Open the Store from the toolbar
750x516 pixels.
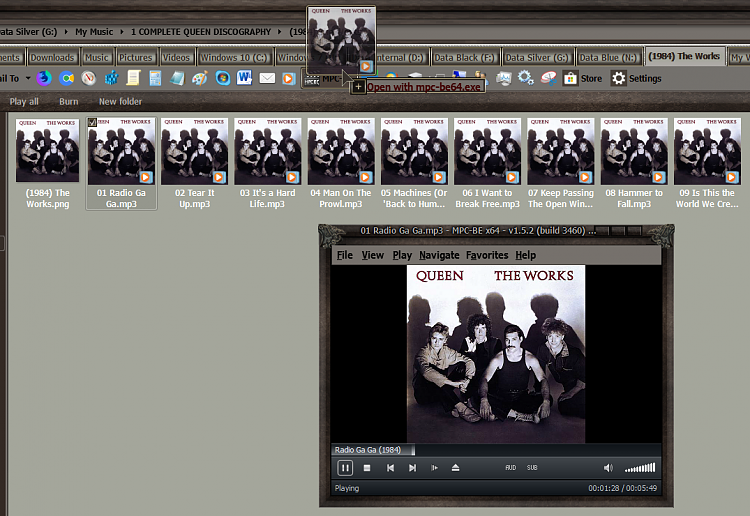point(582,78)
